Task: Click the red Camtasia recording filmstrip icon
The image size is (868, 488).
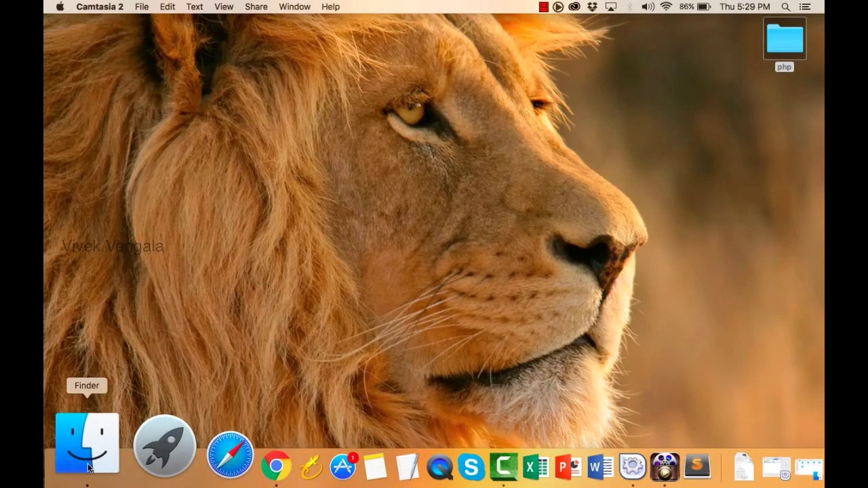Action: [x=543, y=7]
